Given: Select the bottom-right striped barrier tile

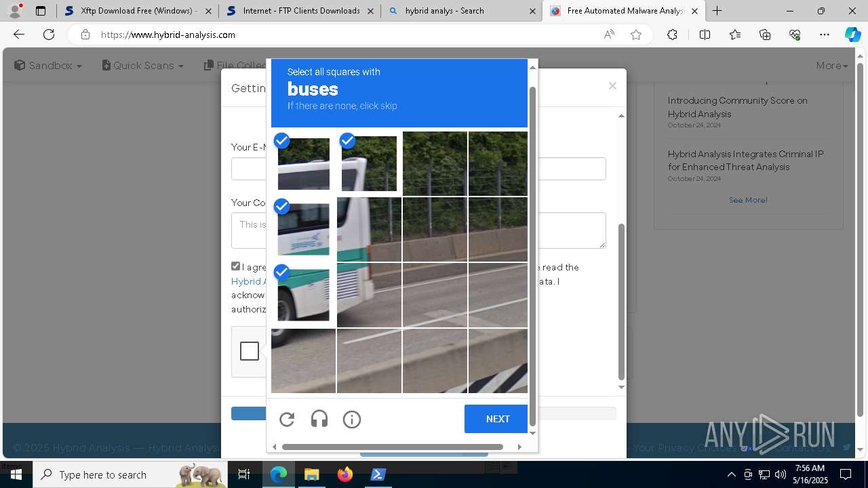Looking at the screenshot, I should point(498,361).
